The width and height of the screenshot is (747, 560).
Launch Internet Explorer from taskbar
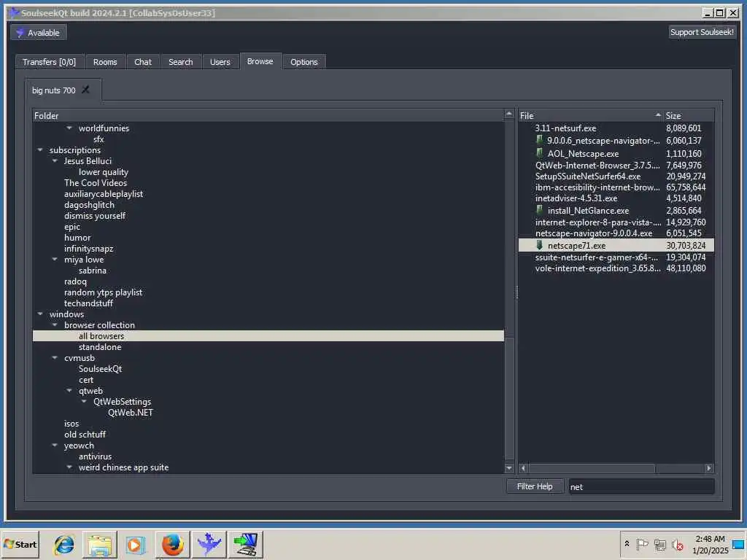click(64, 544)
